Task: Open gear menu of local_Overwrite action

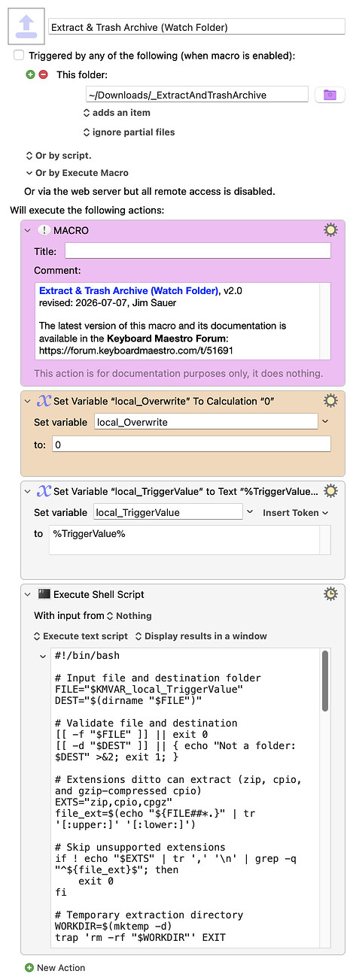Action: click(x=330, y=400)
